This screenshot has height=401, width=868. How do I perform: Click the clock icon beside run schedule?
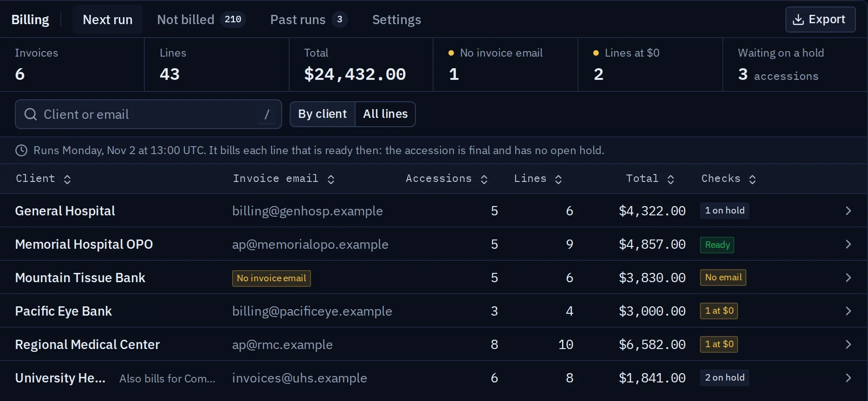coord(21,150)
